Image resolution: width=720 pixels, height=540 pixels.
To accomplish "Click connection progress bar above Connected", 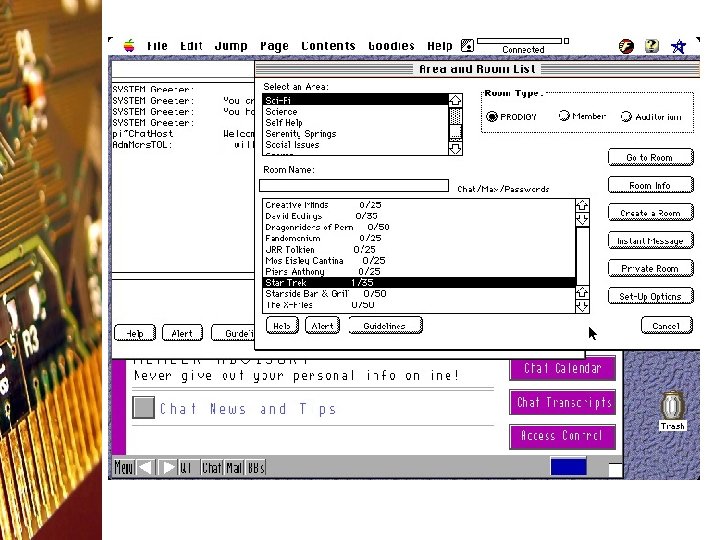I will pyautogui.click(x=520, y=41).
